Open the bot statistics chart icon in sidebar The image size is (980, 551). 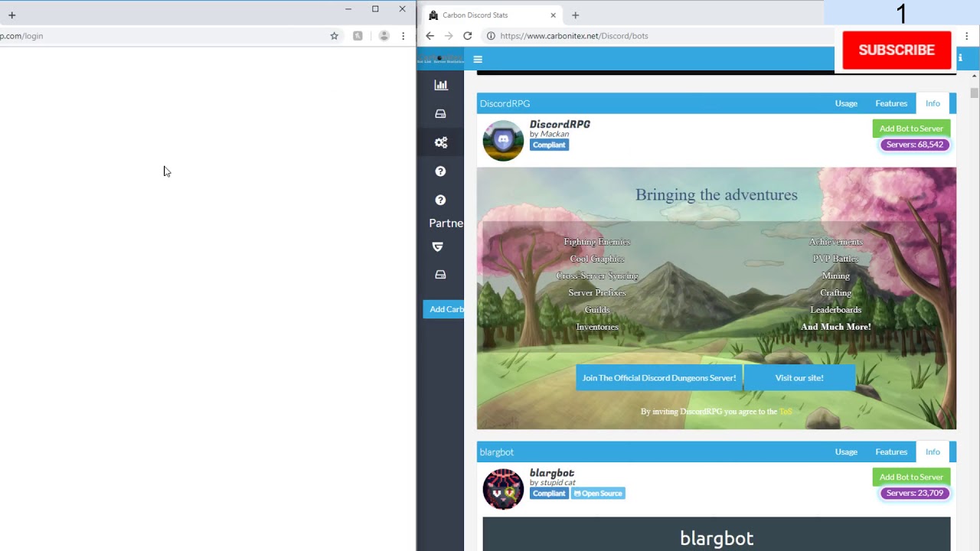tap(440, 85)
